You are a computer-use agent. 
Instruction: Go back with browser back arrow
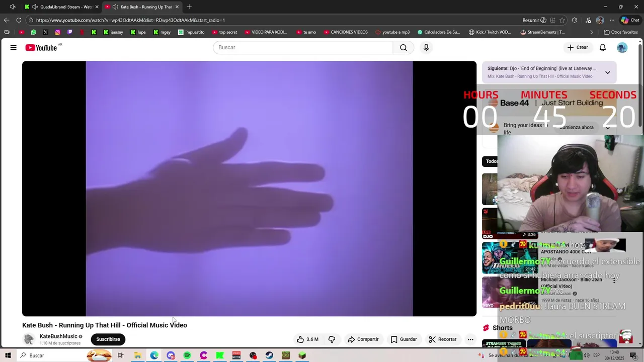click(x=7, y=20)
